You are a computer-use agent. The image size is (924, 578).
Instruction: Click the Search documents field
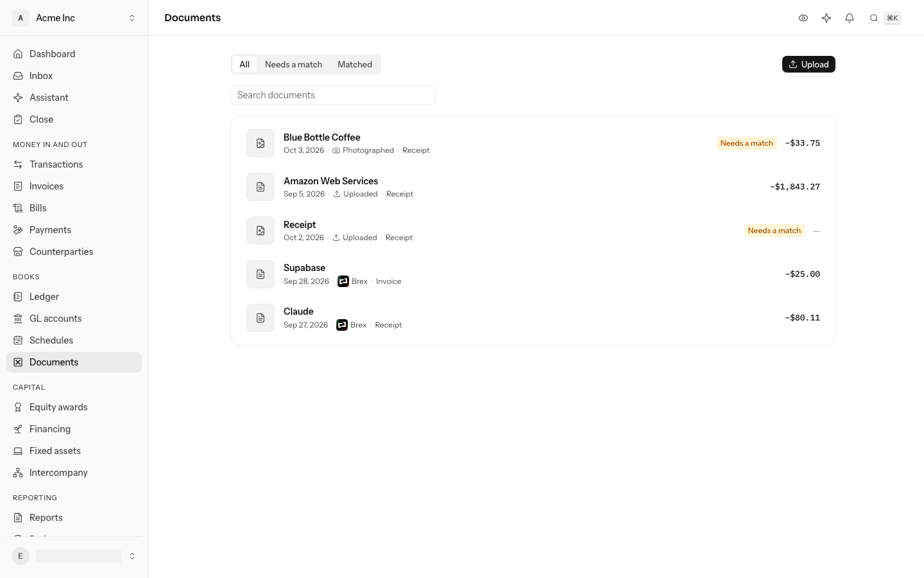[333, 95]
